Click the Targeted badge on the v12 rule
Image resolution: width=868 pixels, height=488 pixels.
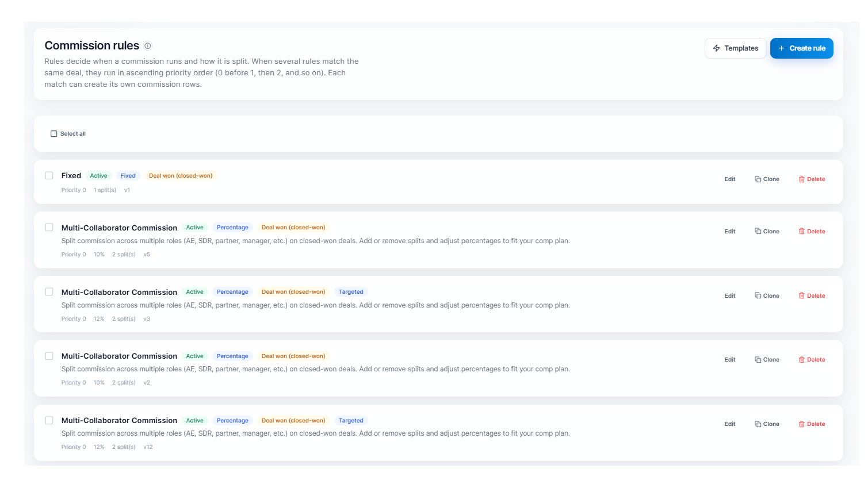pos(351,421)
